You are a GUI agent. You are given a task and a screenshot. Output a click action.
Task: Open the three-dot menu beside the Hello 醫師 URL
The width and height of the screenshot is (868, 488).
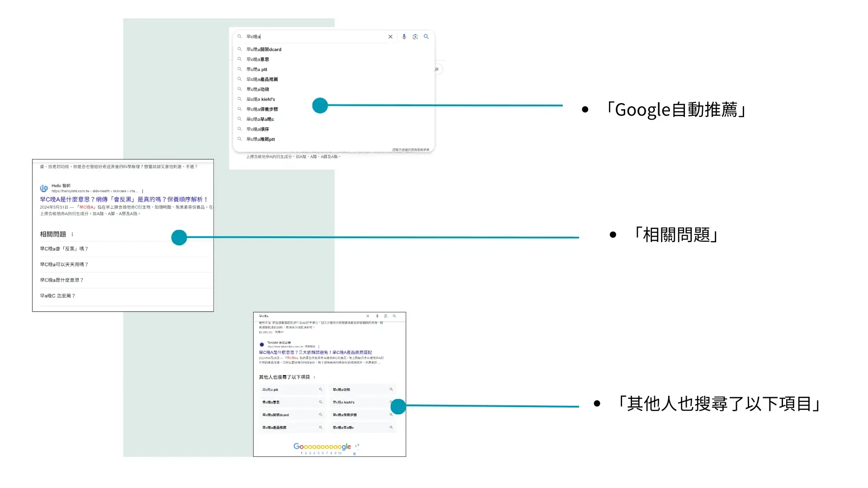tap(142, 191)
